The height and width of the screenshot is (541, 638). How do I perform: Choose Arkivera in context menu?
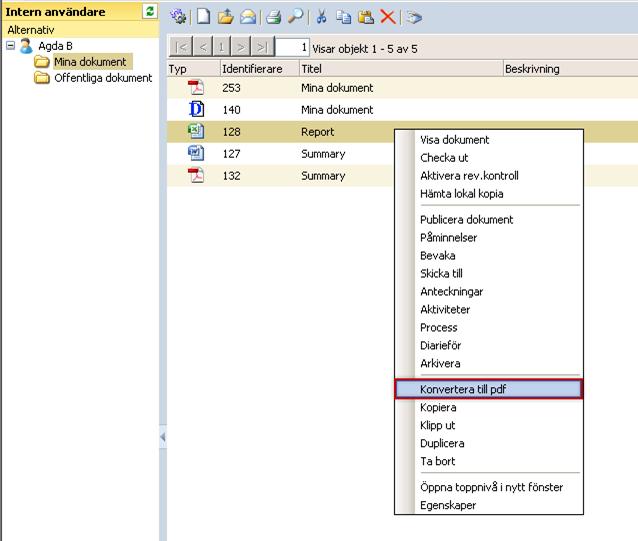point(489,363)
